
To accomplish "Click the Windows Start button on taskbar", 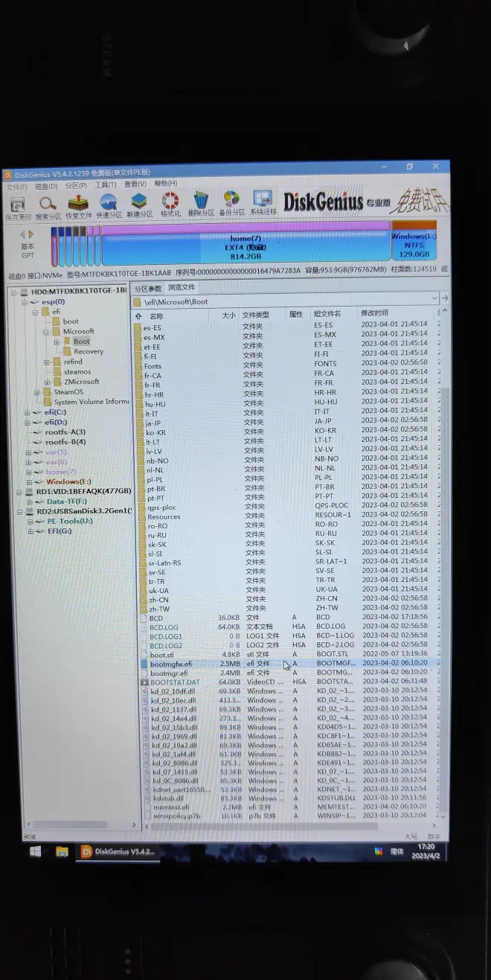I will [x=36, y=851].
